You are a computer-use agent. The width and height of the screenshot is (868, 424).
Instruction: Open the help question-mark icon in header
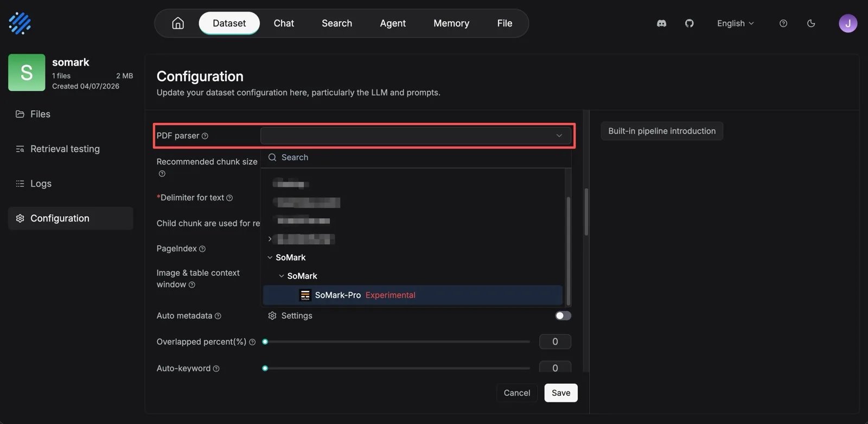coord(783,23)
